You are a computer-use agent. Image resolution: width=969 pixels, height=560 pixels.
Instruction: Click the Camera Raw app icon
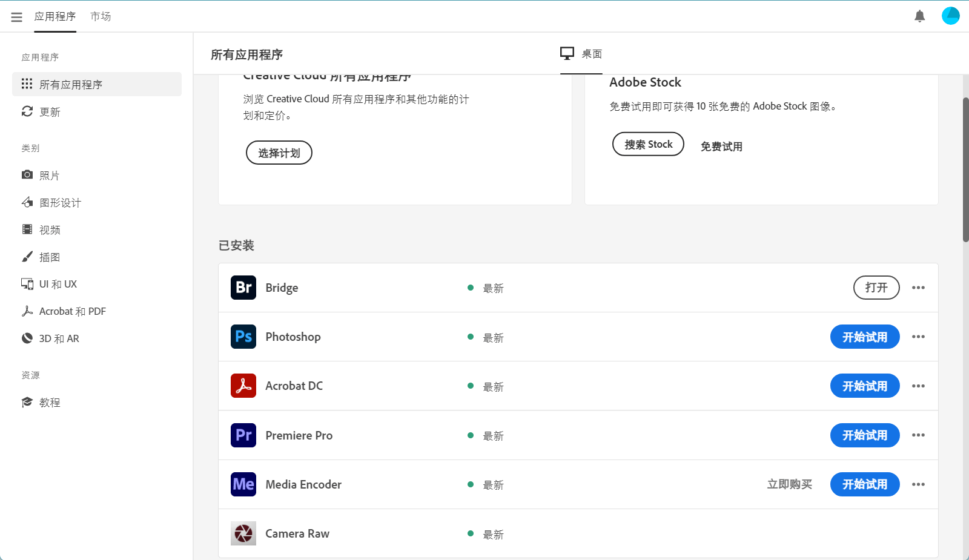(243, 533)
